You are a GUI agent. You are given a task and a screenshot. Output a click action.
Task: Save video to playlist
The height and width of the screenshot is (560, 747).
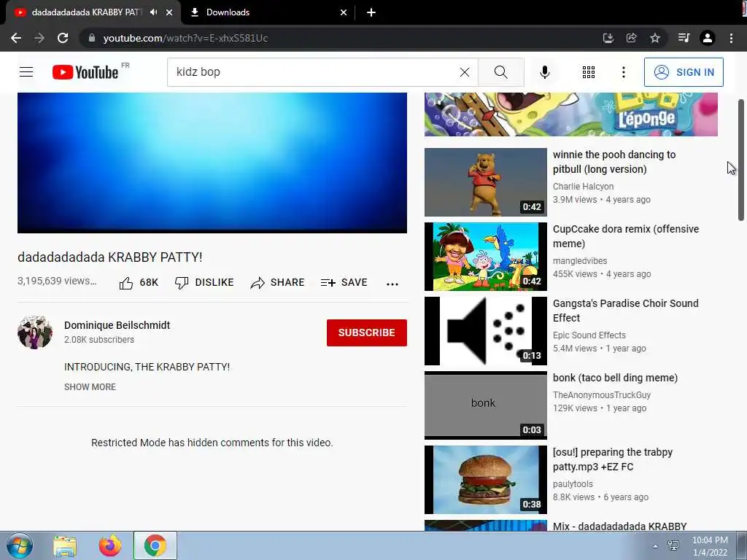click(x=344, y=282)
